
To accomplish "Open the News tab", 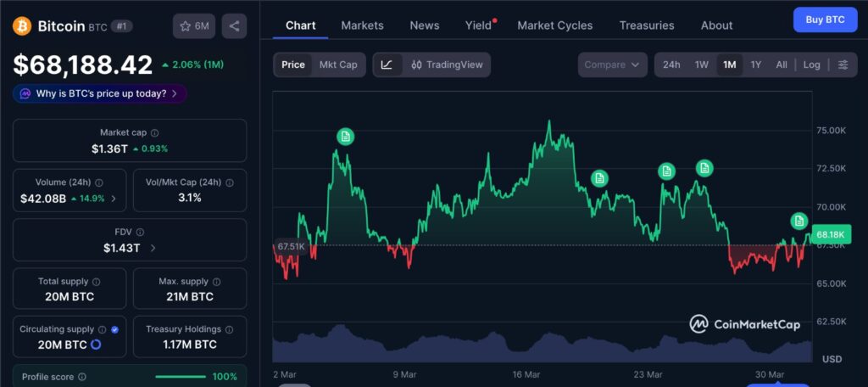I will pos(425,25).
